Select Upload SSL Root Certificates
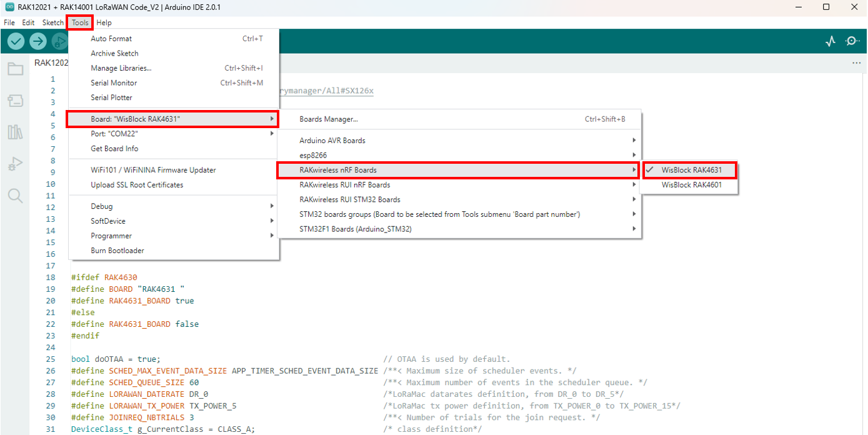This screenshot has width=868, height=435. point(174,185)
